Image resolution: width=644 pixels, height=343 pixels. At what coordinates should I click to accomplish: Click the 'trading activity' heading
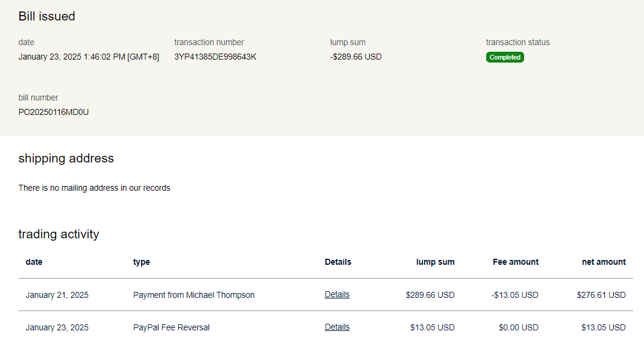point(59,234)
